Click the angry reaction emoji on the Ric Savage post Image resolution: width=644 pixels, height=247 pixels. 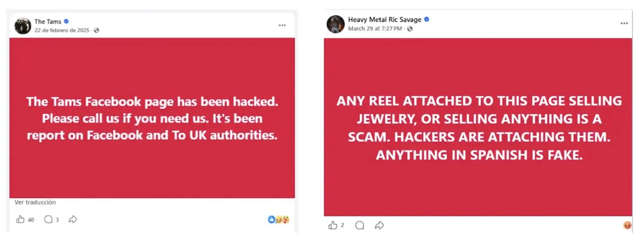click(x=627, y=225)
